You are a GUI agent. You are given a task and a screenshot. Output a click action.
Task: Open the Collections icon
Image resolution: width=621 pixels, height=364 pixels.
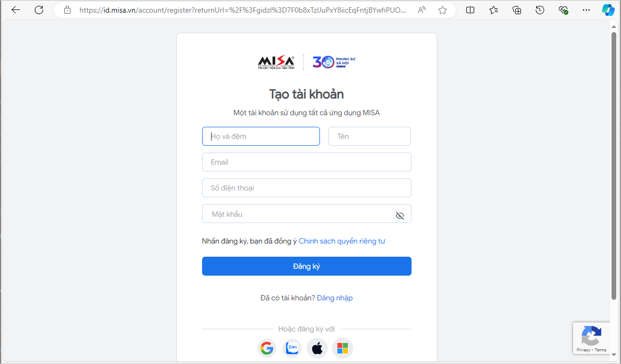coord(517,11)
